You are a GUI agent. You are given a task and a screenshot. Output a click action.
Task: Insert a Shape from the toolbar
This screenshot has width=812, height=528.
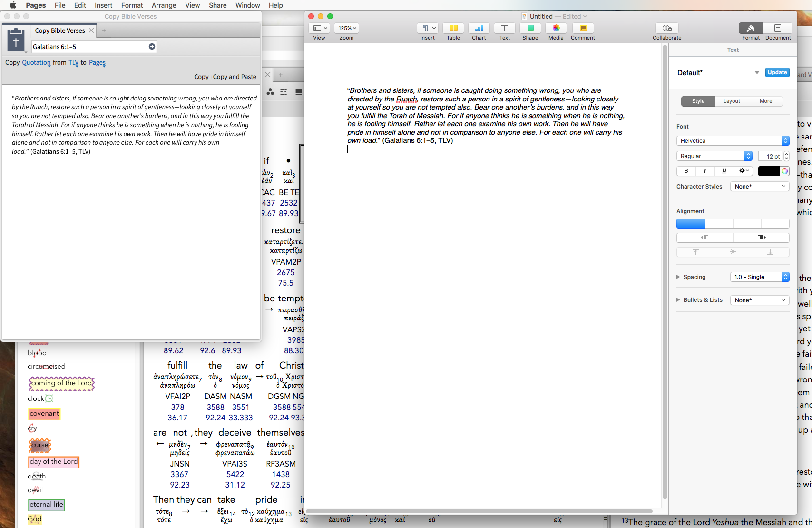tap(530, 28)
